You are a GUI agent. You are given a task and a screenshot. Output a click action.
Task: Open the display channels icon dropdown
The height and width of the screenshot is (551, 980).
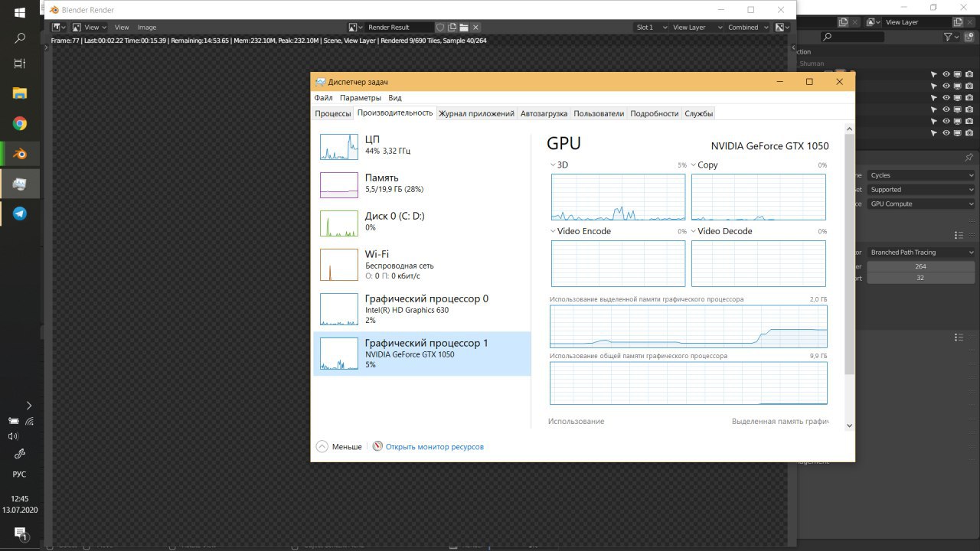point(781,28)
